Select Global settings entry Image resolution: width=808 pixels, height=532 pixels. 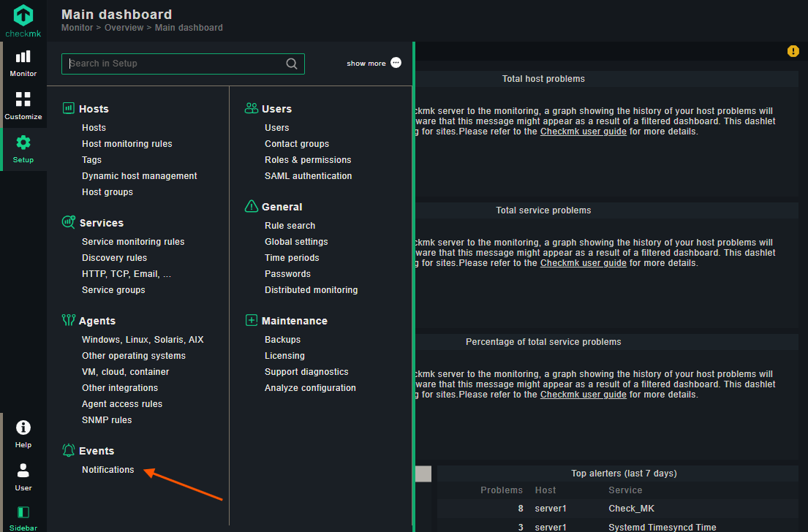pos(296,242)
